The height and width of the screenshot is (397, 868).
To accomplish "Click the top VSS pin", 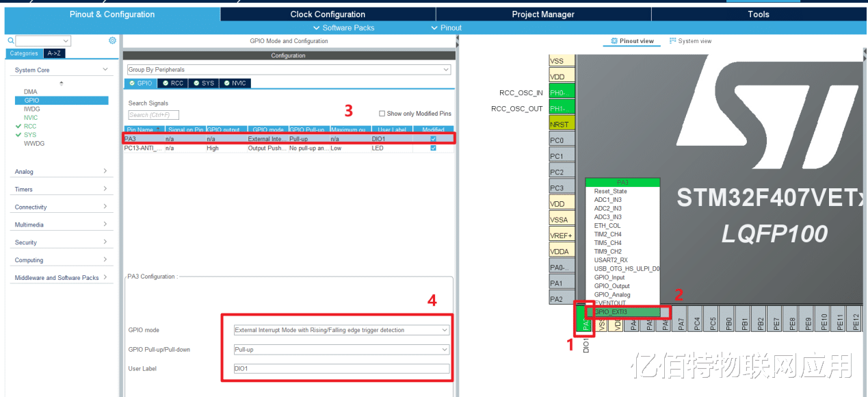I will coord(562,61).
